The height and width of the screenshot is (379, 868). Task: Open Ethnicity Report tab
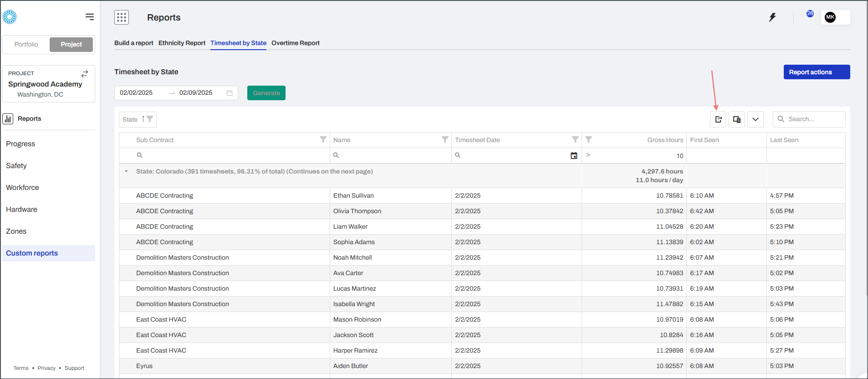pyautogui.click(x=182, y=43)
